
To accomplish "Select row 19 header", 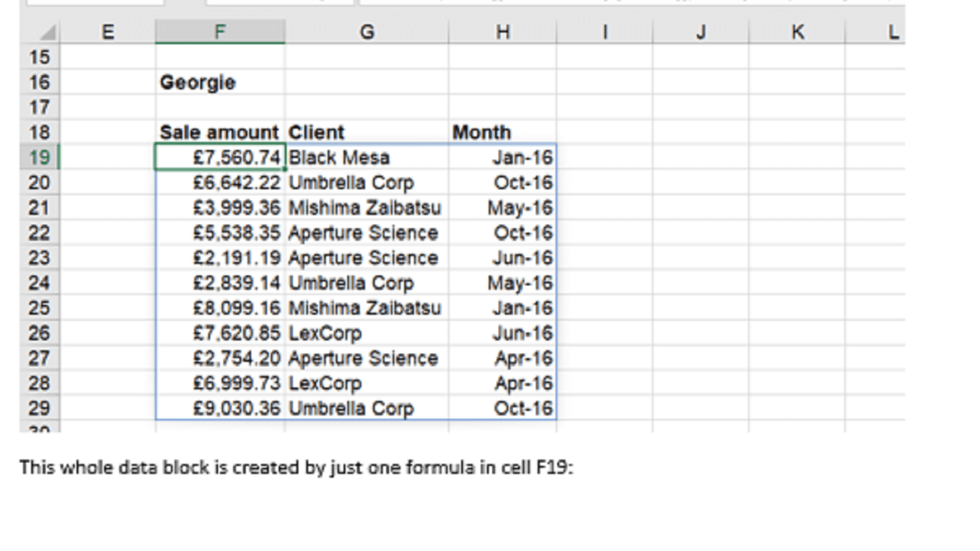I will pyautogui.click(x=39, y=157).
